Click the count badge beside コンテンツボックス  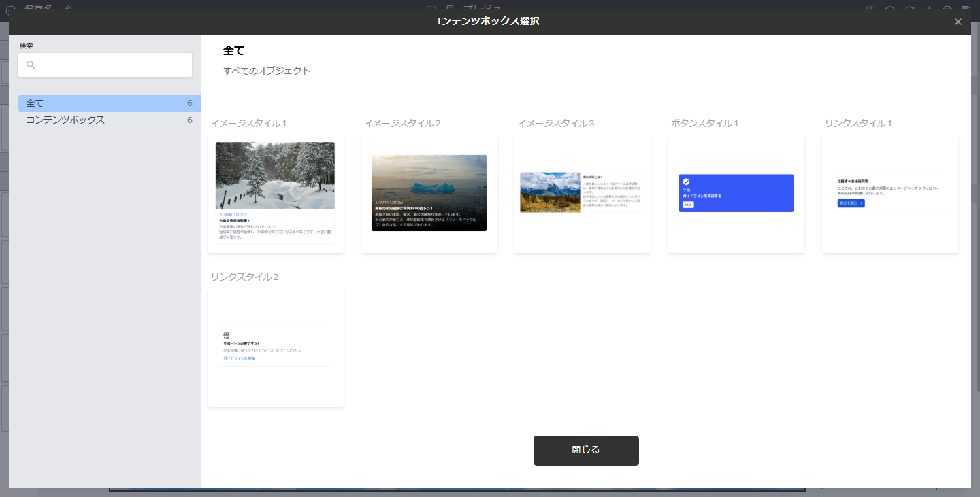(190, 120)
